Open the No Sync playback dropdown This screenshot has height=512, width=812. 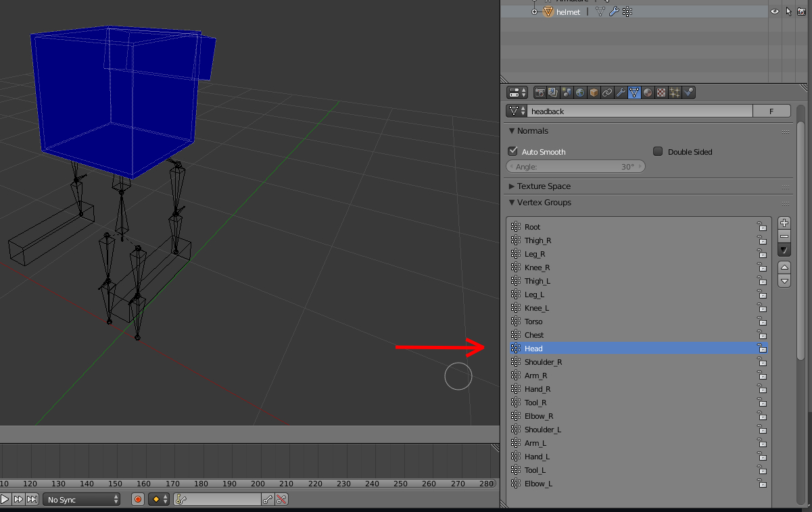click(x=82, y=499)
